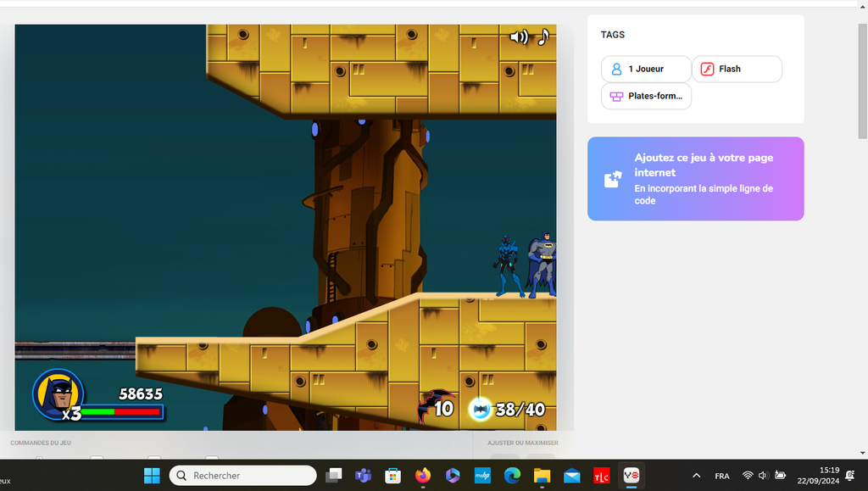Open Firefox from the taskbar
The width and height of the screenshot is (868, 491).
point(422,476)
